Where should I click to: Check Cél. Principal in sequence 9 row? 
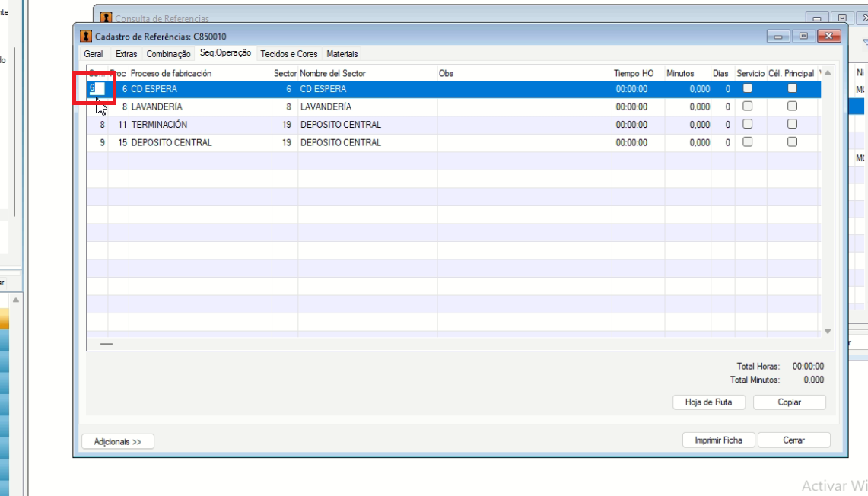(792, 141)
